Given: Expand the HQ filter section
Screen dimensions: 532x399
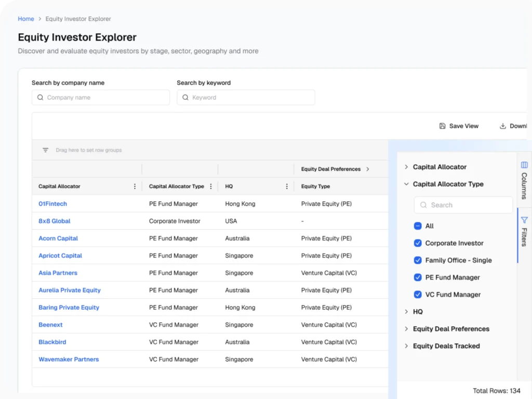Looking at the screenshot, I should click(406, 312).
